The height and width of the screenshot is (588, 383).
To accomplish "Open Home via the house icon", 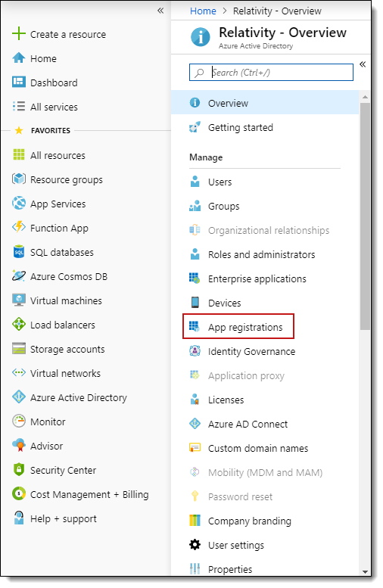I will tap(19, 58).
